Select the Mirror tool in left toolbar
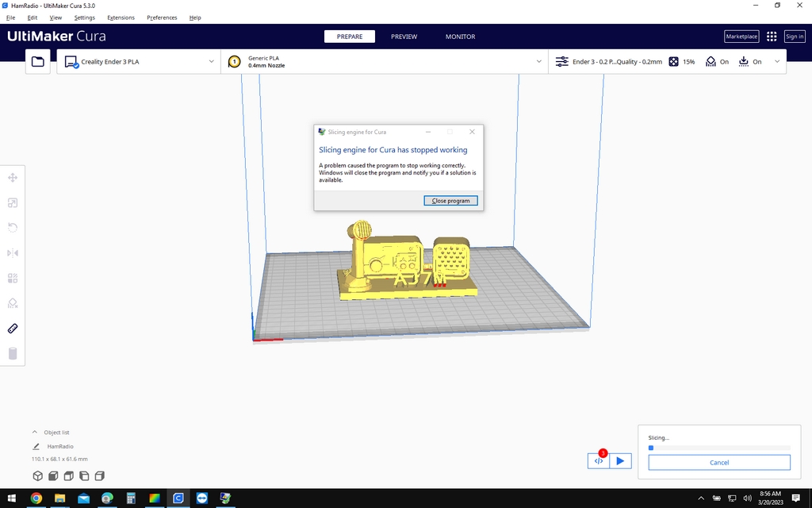The height and width of the screenshot is (508, 812). [x=13, y=253]
